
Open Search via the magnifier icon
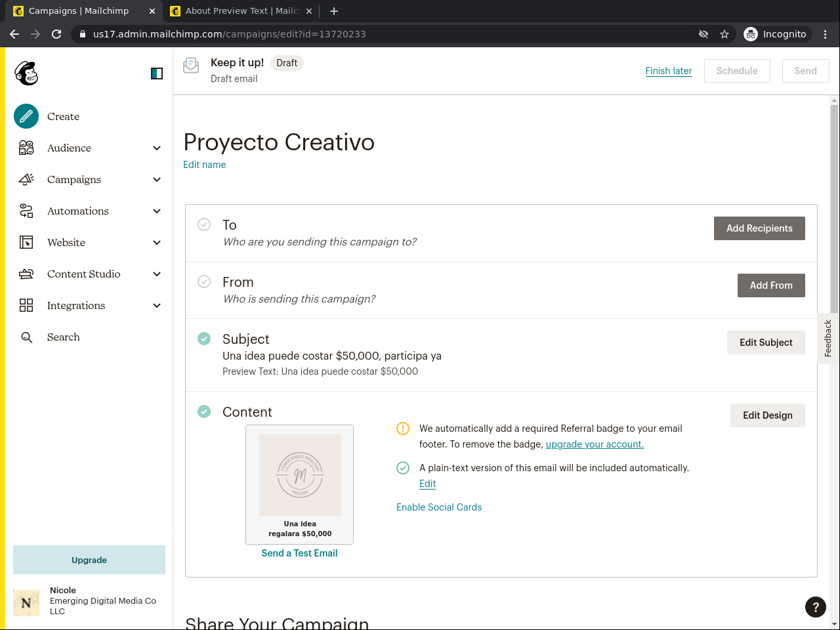[x=26, y=337]
